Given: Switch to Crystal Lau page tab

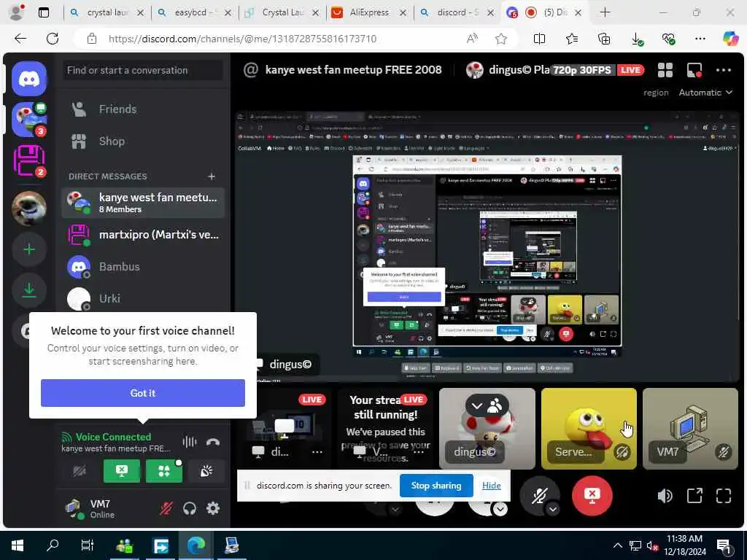Looking at the screenshot, I should (x=282, y=12).
